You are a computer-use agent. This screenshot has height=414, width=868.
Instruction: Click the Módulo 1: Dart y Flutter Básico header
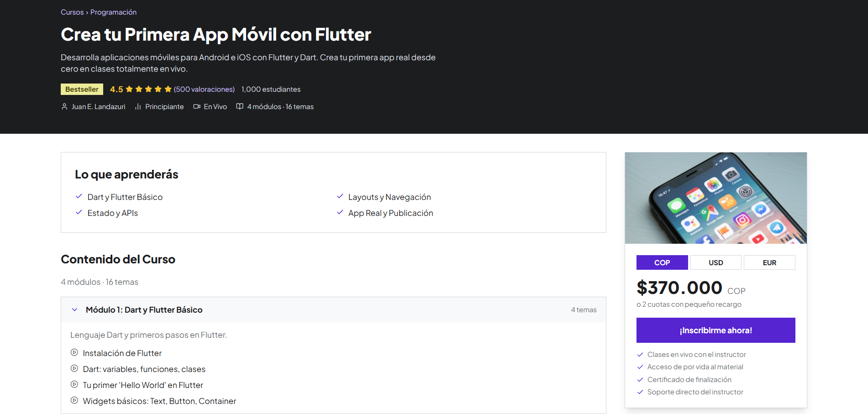click(x=333, y=310)
